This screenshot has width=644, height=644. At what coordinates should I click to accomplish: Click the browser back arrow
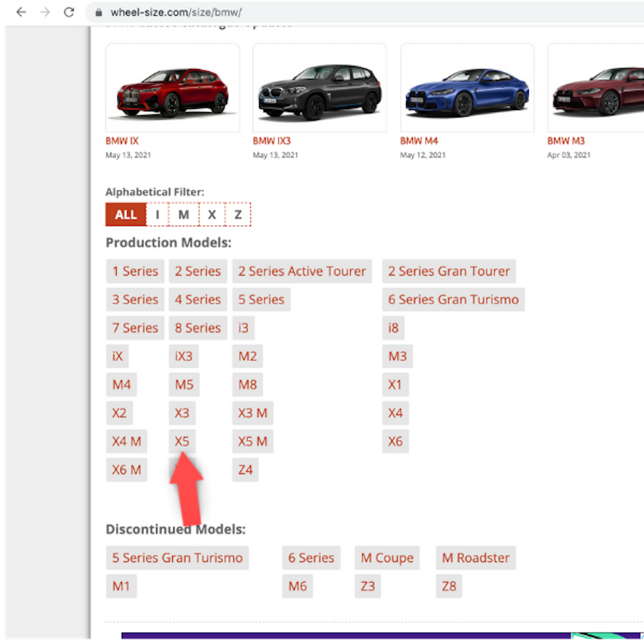click(x=21, y=12)
